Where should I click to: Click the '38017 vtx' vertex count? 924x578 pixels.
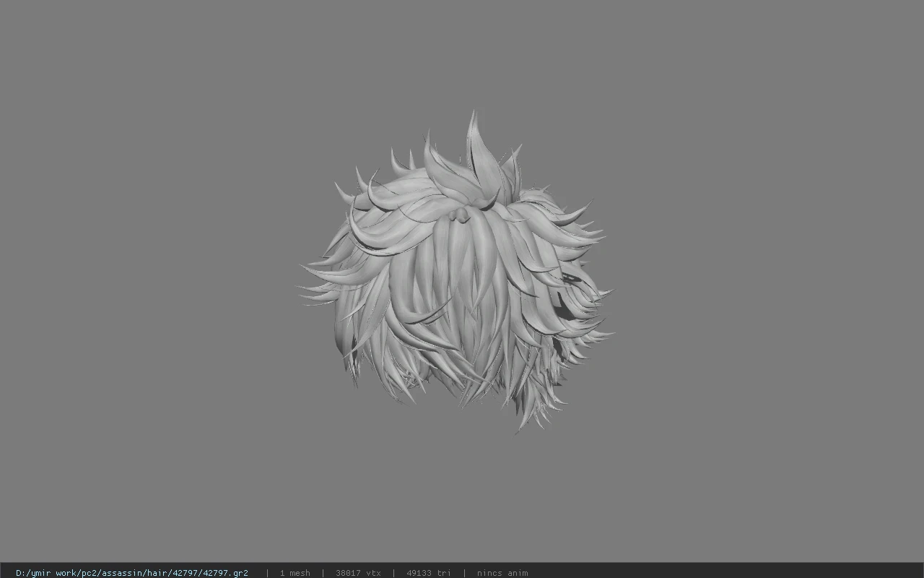(x=358, y=573)
